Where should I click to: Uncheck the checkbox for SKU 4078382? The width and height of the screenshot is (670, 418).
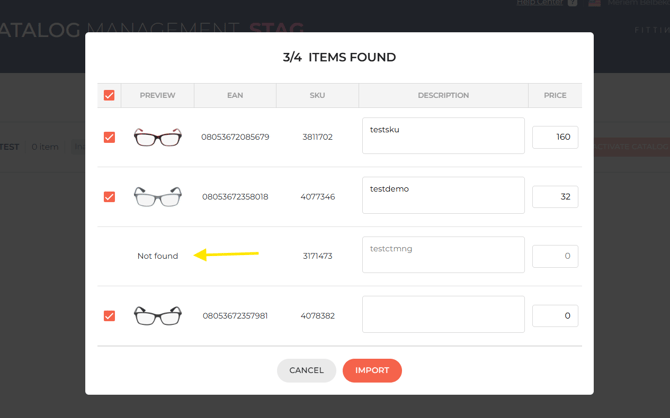click(x=109, y=316)
